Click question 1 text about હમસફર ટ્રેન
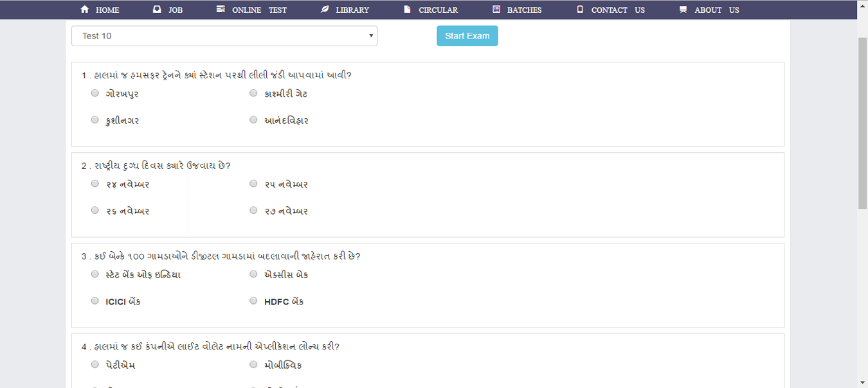 click(x=217, y=75)
